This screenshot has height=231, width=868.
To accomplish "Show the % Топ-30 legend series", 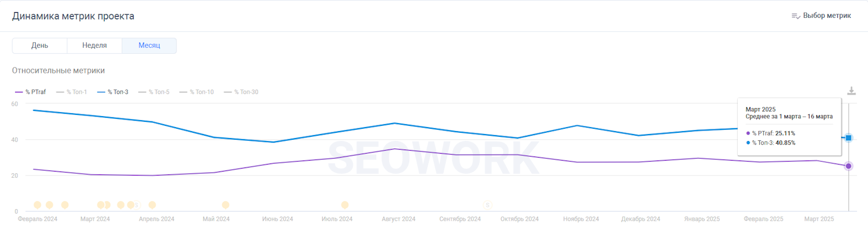I will (245, 92).
